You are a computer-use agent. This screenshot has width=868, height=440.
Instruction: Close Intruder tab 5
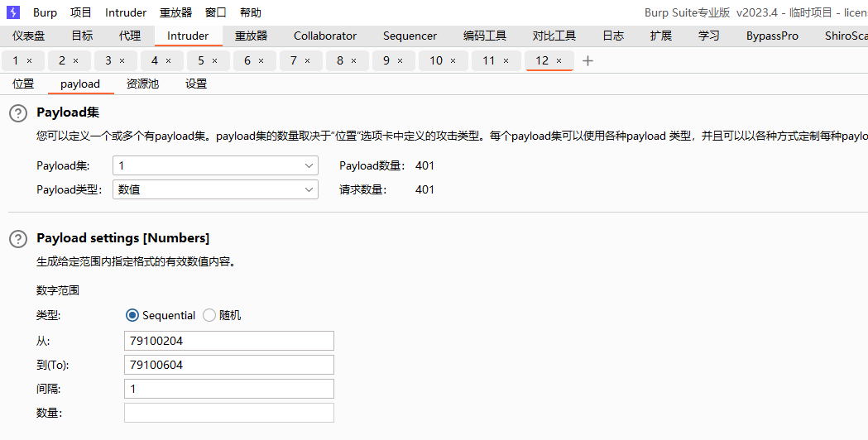[x=215, y=61]
